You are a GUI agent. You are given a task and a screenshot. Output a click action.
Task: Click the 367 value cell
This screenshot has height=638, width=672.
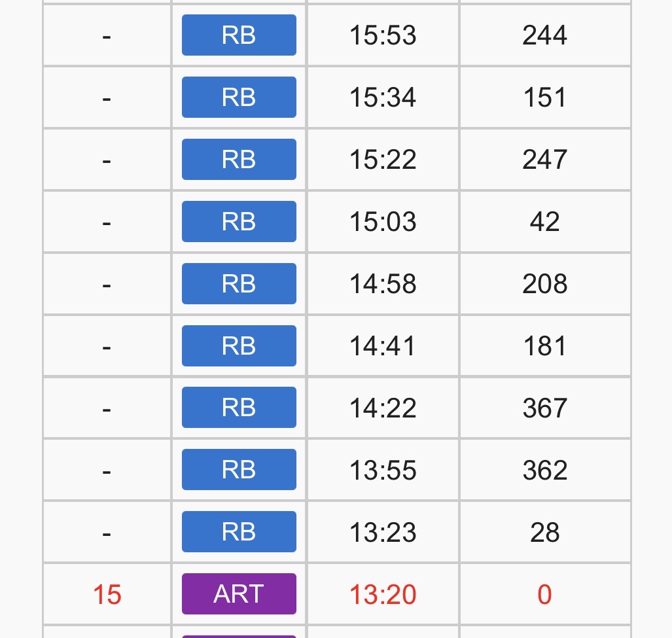544,408
